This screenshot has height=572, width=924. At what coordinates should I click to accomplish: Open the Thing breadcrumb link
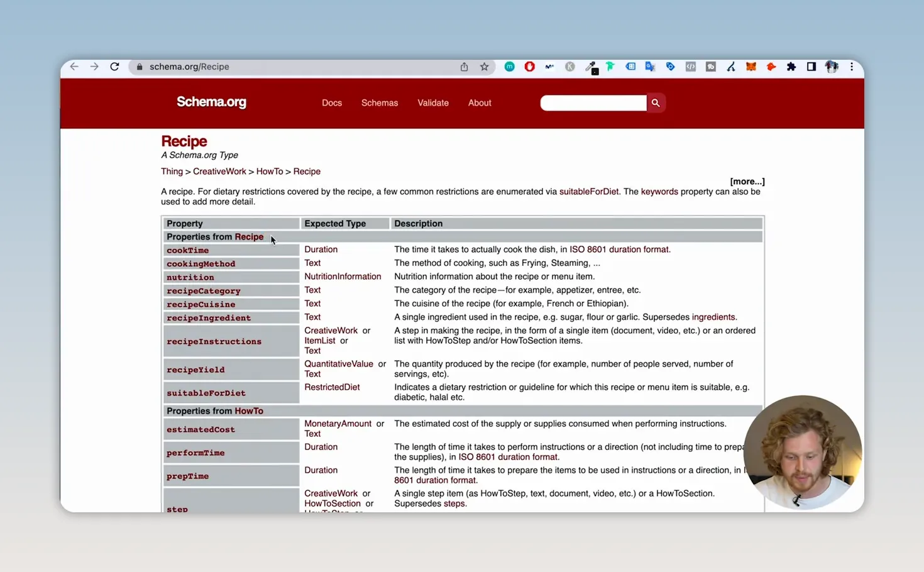click(172, 172)
